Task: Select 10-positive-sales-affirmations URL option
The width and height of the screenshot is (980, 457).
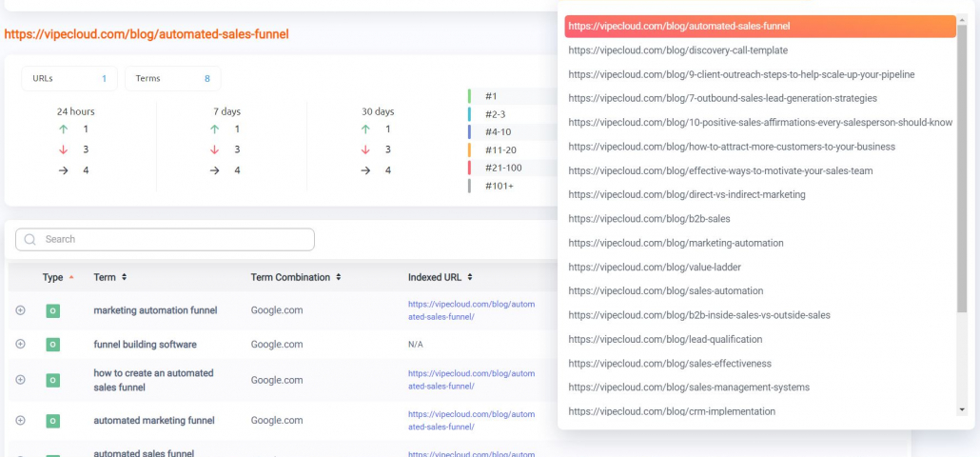Action: (760, 123)
